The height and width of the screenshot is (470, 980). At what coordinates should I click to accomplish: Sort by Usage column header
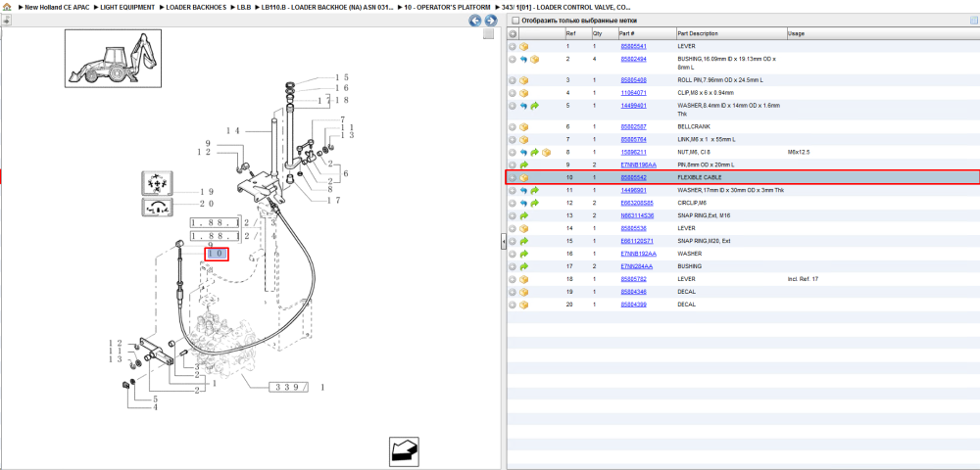pos(796,33)
